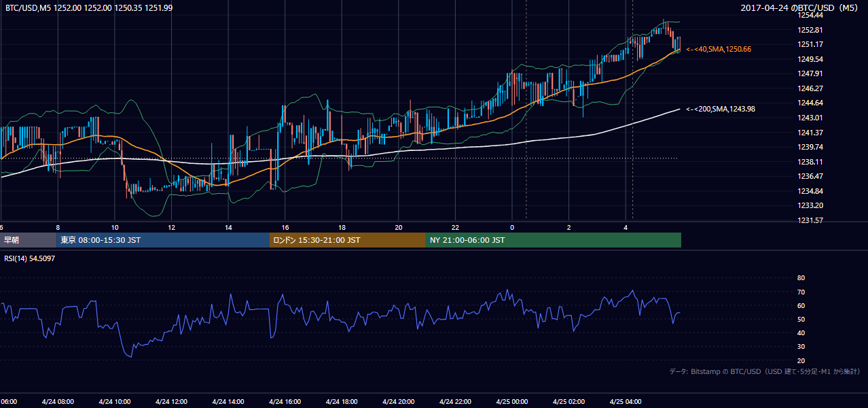Click the hour 16 tick under the price chart
This screenshot has height=408, width=868.
click(x=285, y=227)
